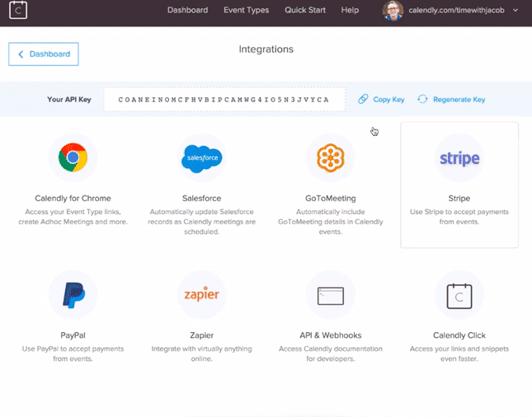532x417 pixels.
Task: Click the Calendly logo icon in header
Action: click(x=18, y=10)
